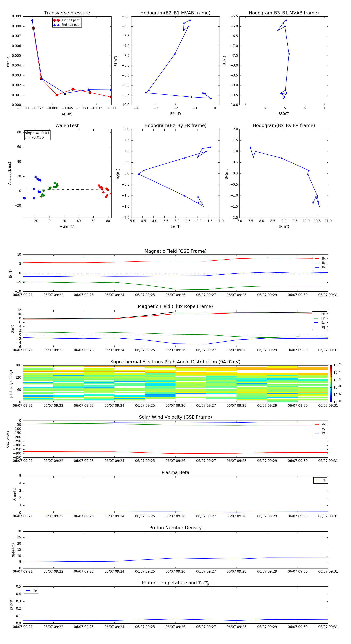The image size is (351, 644).
Task: Click the 'By' legend entry in GSE plot
Action: 320,263
